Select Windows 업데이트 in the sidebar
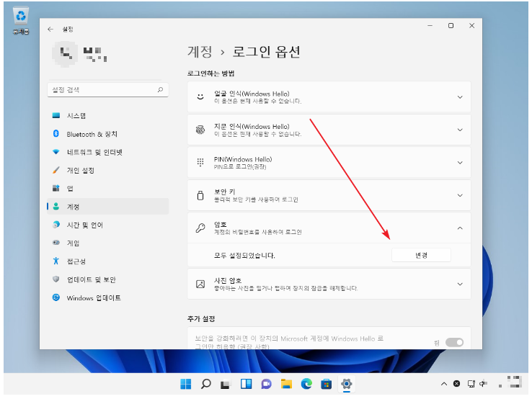532x399 pixels. click(x=108, y=298)
